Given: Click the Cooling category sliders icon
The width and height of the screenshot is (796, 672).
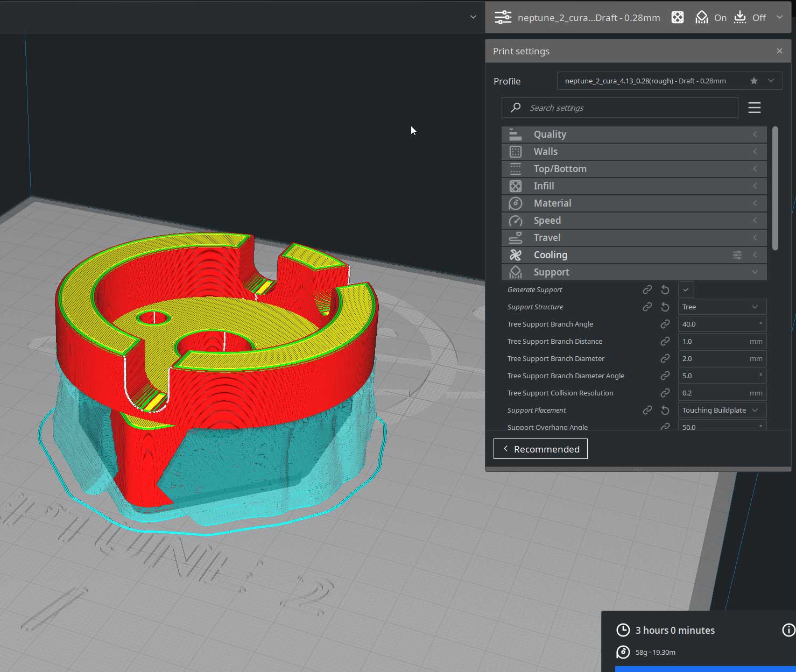Looking at the screenshot, I should pos(737,255).
